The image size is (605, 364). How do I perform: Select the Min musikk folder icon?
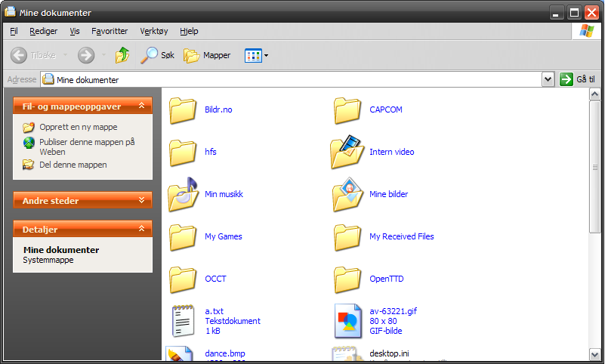183,194
